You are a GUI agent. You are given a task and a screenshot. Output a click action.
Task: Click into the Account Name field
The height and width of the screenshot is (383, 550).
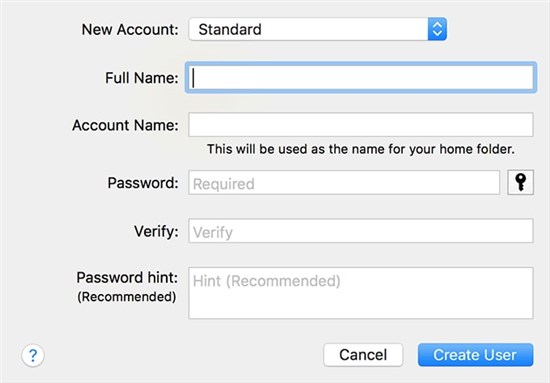point(361,125)
